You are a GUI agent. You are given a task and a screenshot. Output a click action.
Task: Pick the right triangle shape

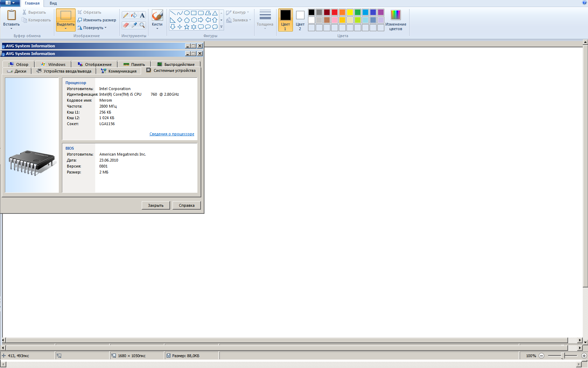coord(173,20)
